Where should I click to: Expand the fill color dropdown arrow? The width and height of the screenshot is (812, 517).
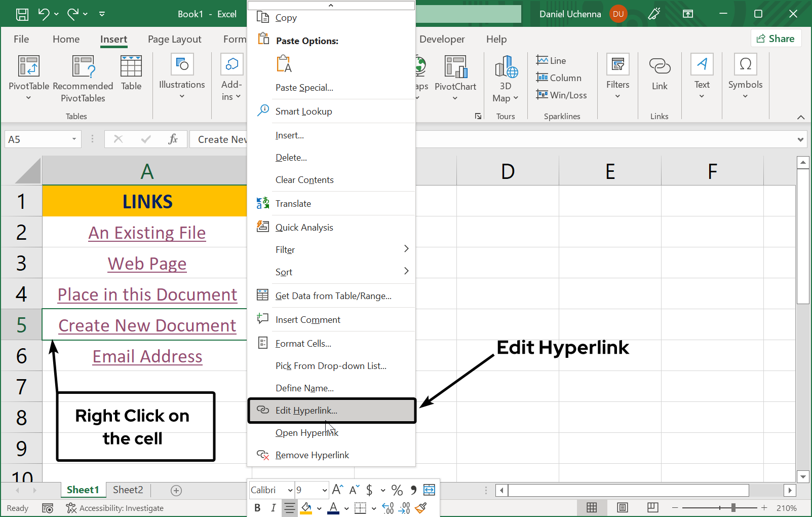319,508
